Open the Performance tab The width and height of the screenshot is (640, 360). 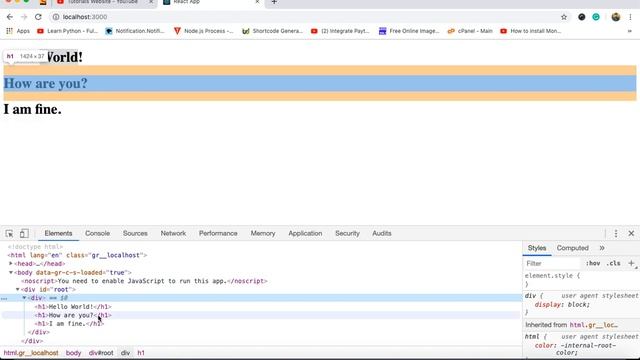pos(218,233)
